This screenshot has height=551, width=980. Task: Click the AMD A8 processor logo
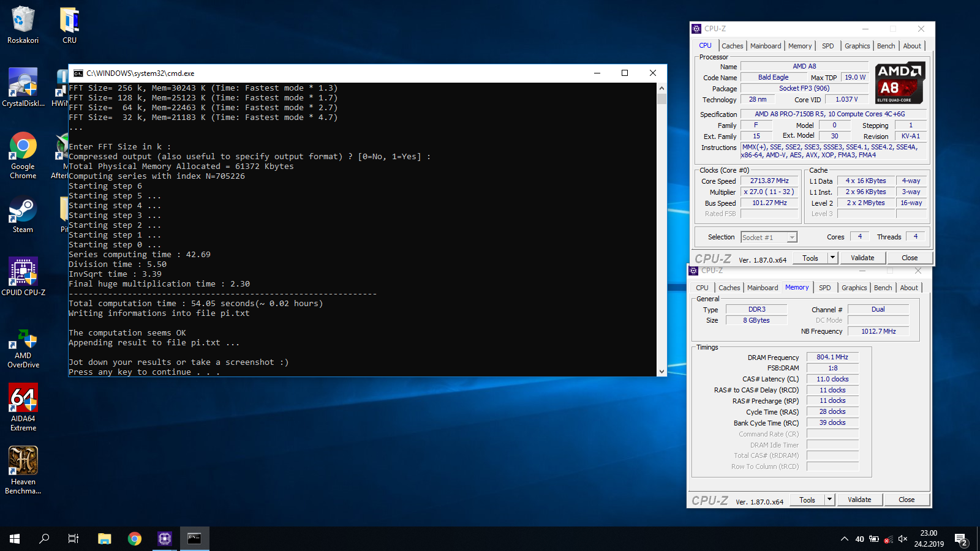point(900,83)
